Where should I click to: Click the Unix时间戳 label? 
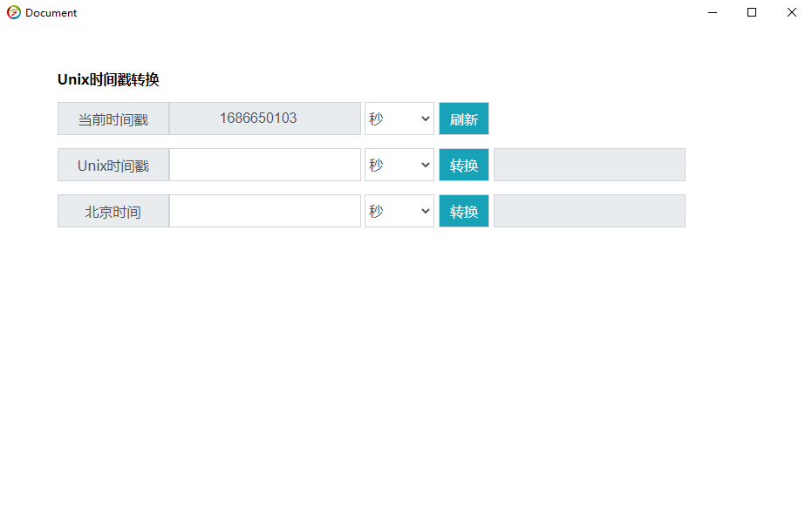(x=113, y=165)
